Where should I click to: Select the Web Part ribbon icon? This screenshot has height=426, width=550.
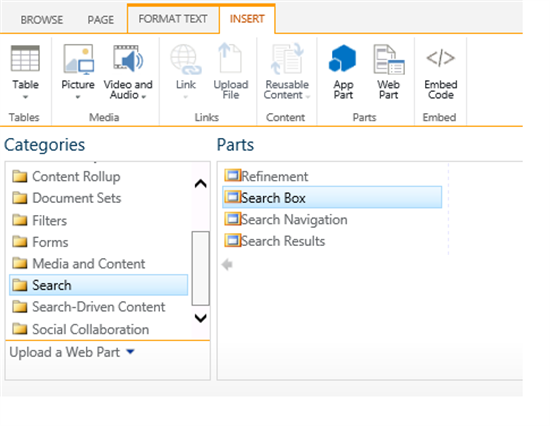(389, 59)
